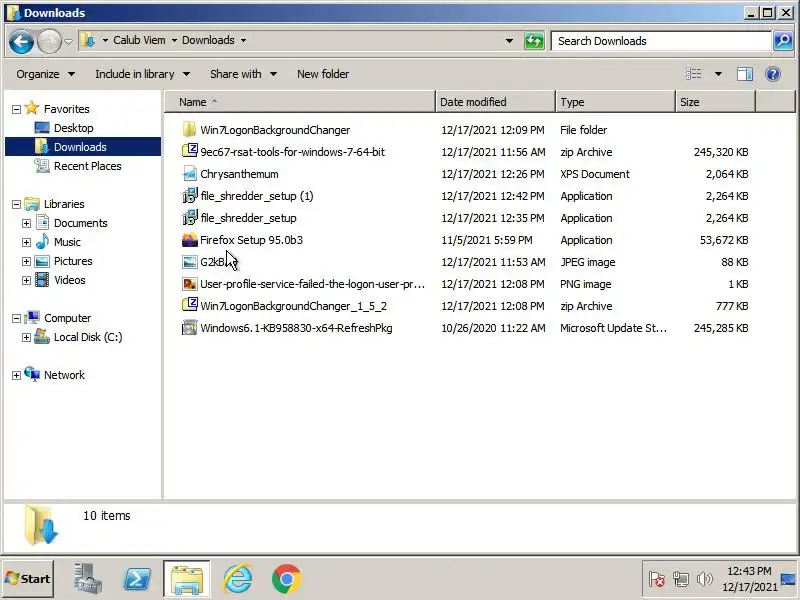Select the User-profile-service-failed PNG icon
The height and width of the screenshot is (600, 800).
189,284
